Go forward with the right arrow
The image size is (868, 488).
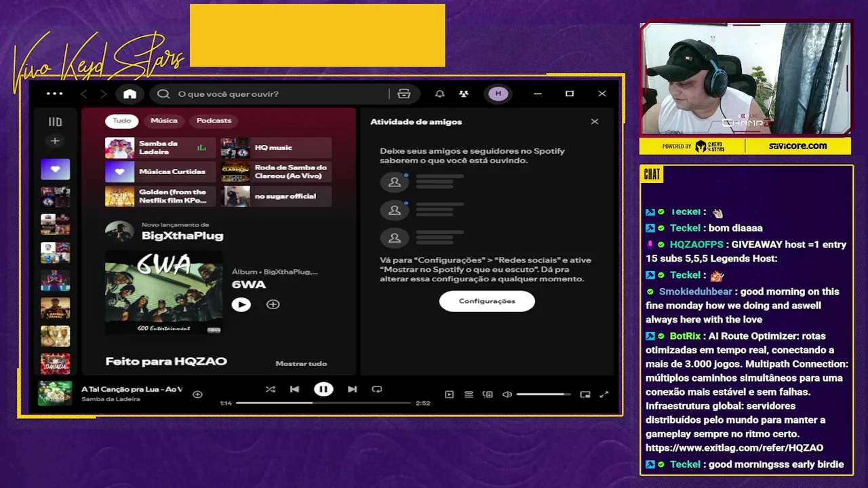pyautogui.click(x=103, y=94)
